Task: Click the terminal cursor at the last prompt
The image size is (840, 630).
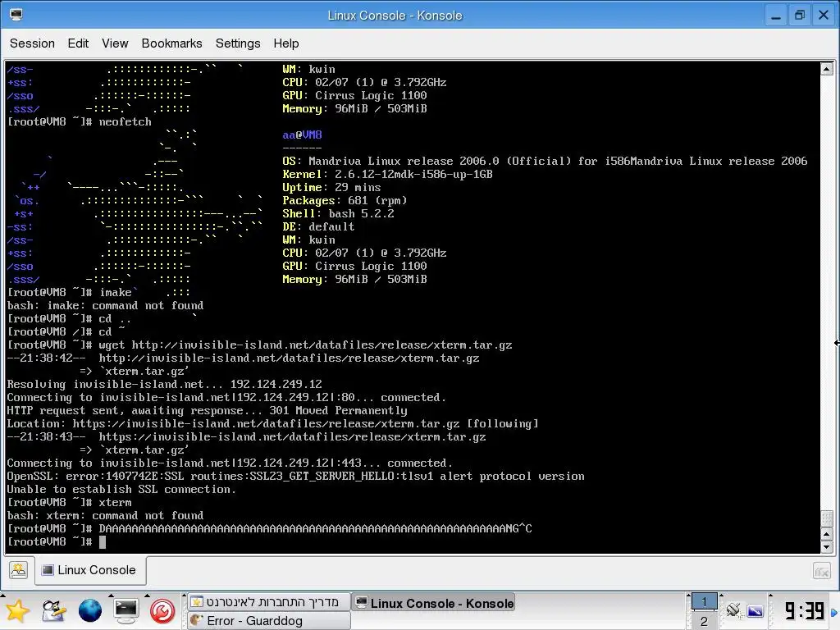Action: (x=103, y=542)
